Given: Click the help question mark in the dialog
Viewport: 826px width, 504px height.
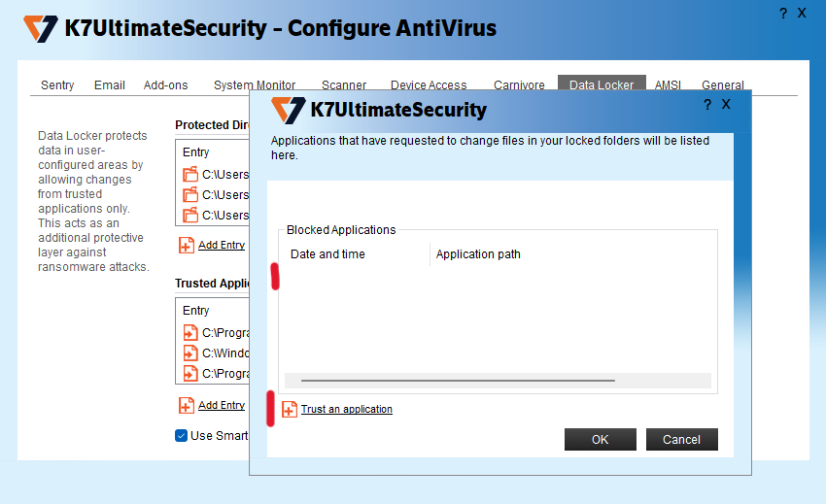Looking at the screenshot, I should [x=706, y=104].
